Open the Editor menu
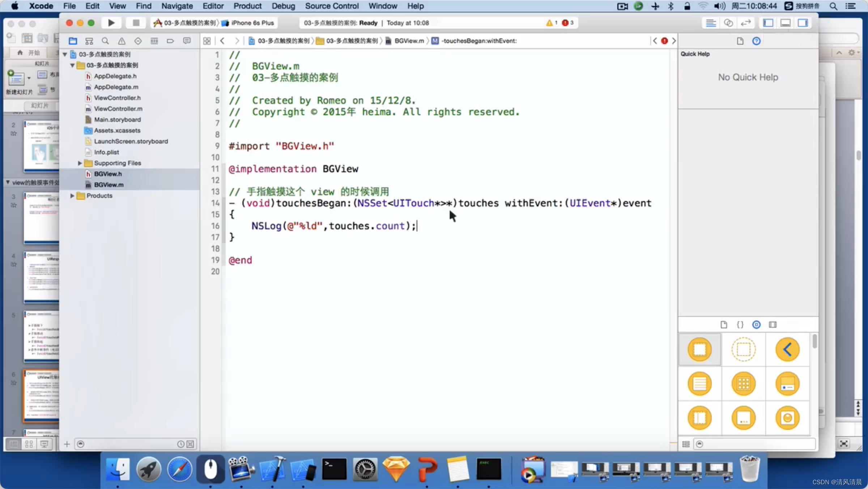This screenshot has width=868, height=489. point(213,6)
